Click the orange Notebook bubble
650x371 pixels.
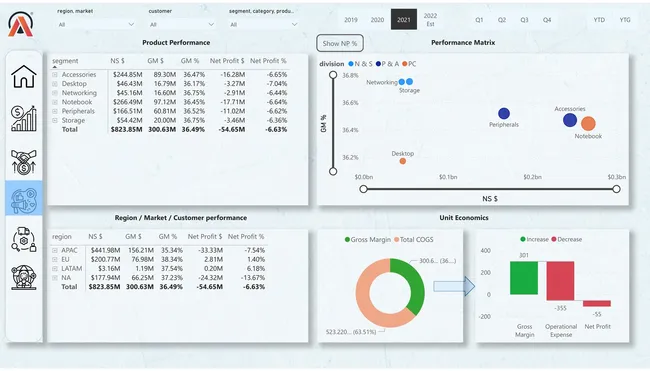(588, 124)
